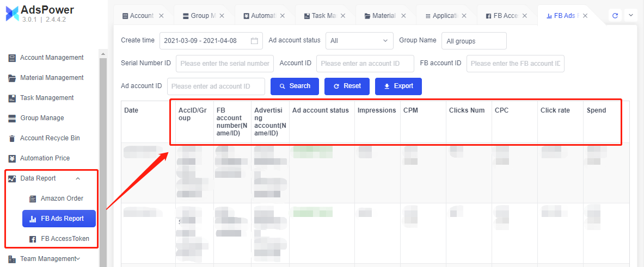Click the Team Management building icon

click(12, 259)
